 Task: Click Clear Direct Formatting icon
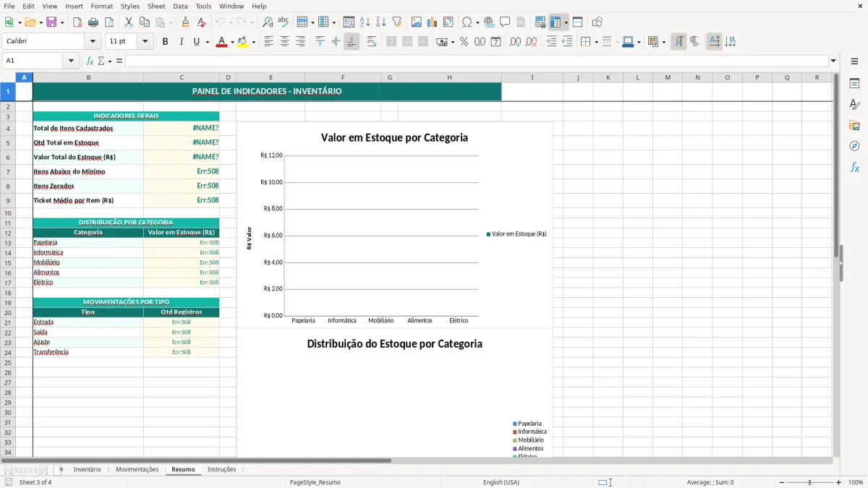click(202, 22)
